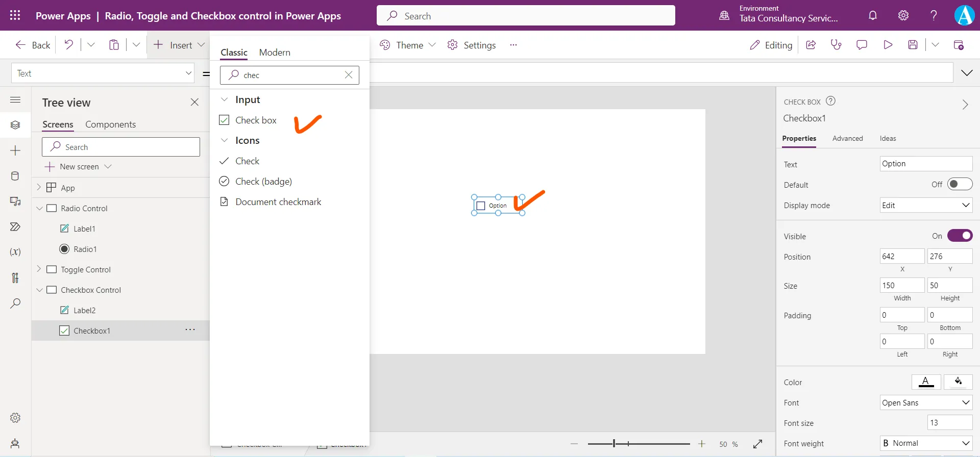The image size is (980, 457).
Task: Click the fill color bucket swatch
Action: [x=958, y=382]
